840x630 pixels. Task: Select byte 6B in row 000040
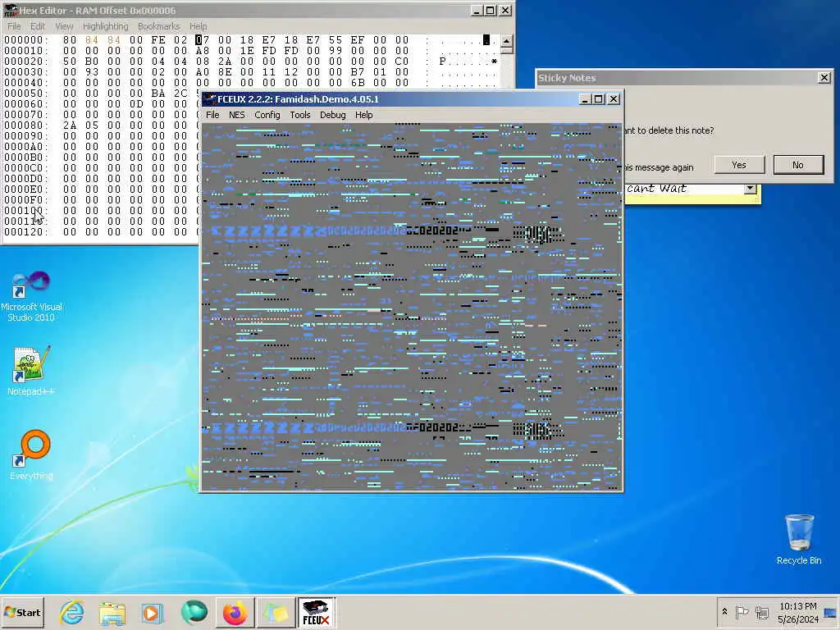pyautogui.click(x=358, y=83)
